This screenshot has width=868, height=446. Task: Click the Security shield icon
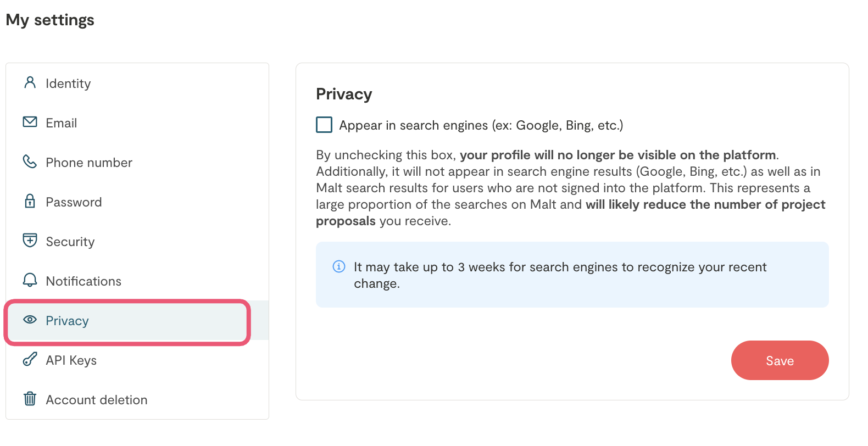click(x=30, y=241)
